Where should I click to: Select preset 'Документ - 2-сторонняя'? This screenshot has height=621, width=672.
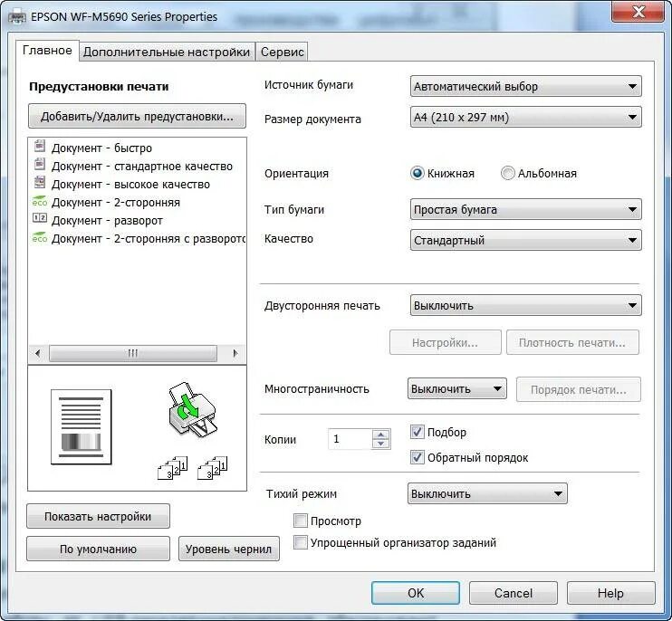click(x=116, y=203)
